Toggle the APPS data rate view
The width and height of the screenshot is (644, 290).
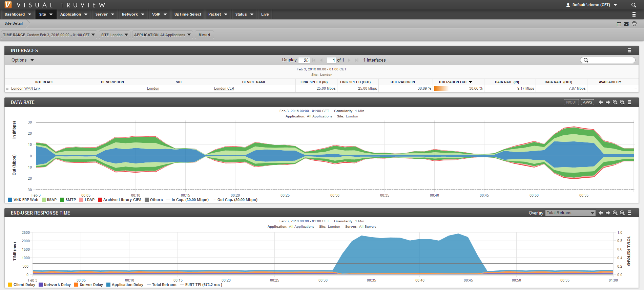(x=588, y=102)
